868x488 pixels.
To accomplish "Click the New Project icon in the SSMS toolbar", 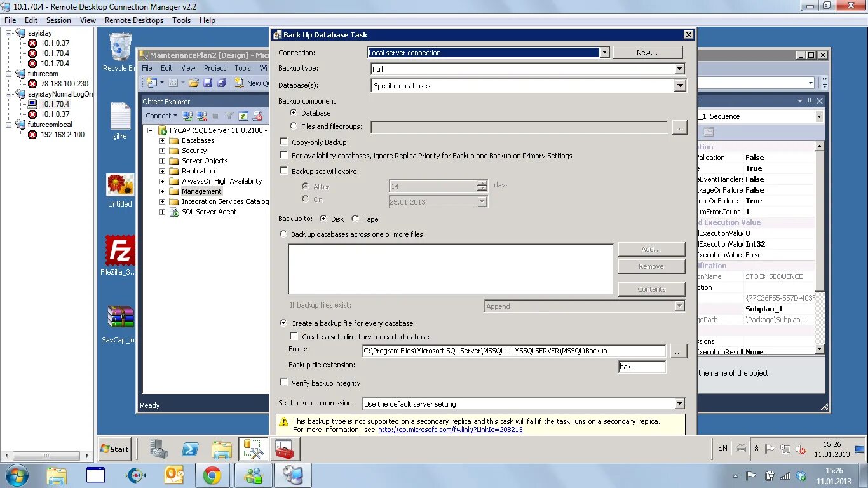I will click(151, 83).
